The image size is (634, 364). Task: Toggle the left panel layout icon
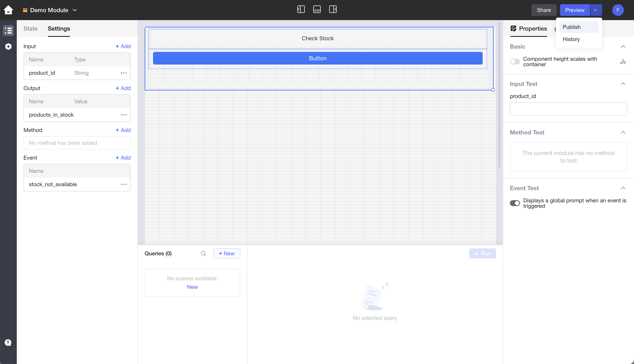coord(301,9)
